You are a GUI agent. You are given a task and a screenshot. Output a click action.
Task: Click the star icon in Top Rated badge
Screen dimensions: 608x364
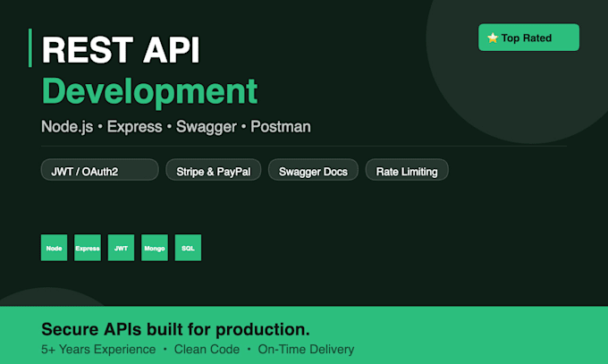click(493, 38)
